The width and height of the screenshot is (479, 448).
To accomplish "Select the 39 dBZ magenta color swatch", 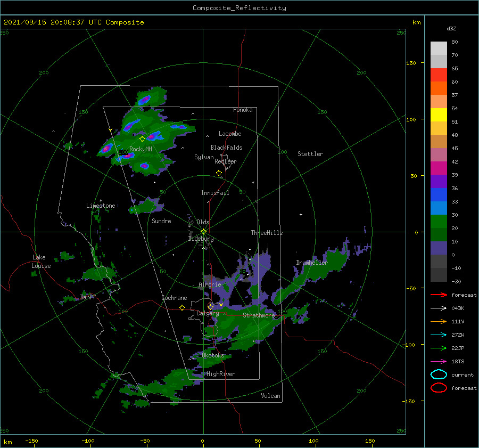I will click(x=439, y=168).
